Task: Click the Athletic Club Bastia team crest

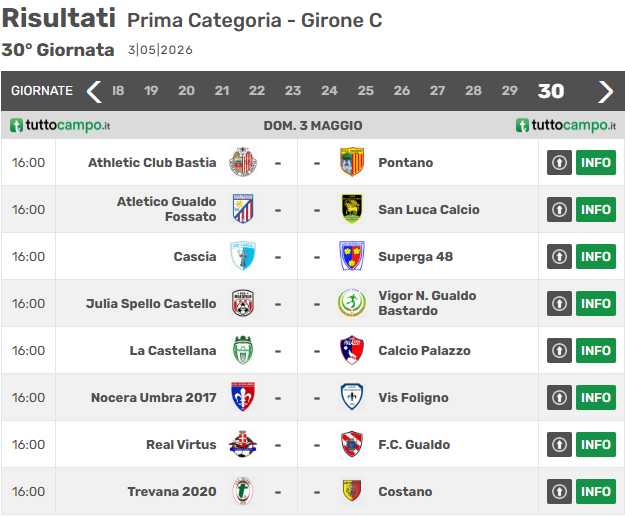Action: pos(242,162)
